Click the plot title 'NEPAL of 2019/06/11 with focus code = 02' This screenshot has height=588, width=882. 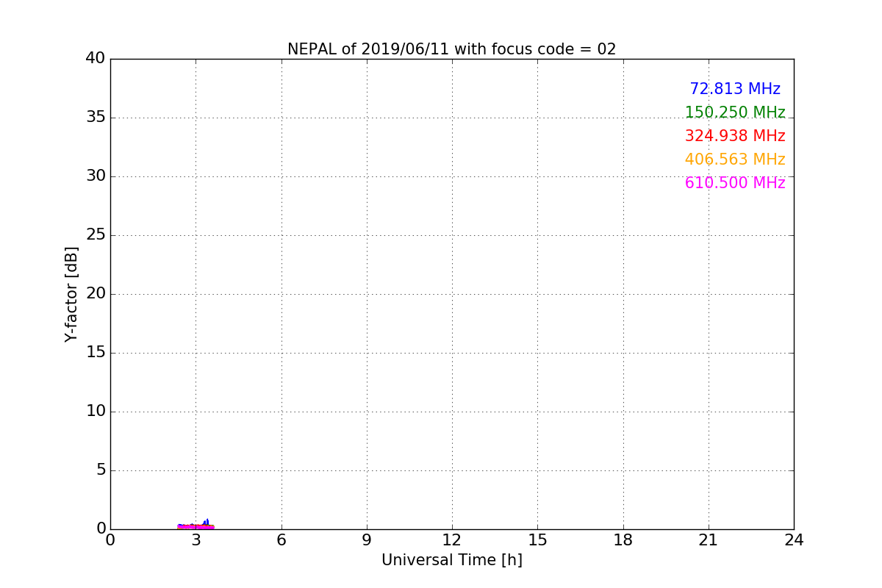tap(451, 49)
